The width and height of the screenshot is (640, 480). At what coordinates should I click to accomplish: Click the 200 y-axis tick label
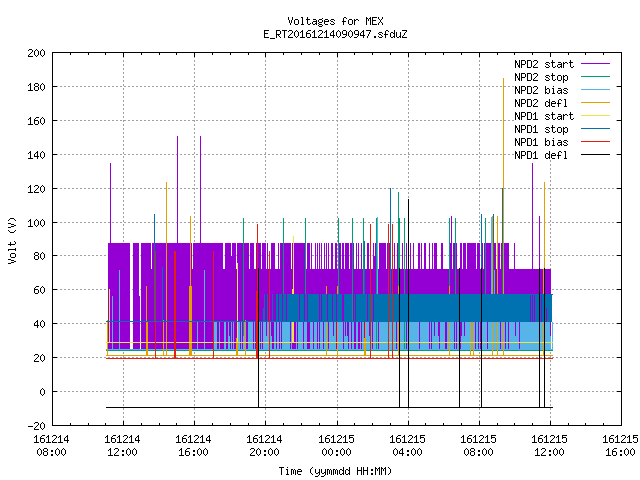(x=36, y=53)
